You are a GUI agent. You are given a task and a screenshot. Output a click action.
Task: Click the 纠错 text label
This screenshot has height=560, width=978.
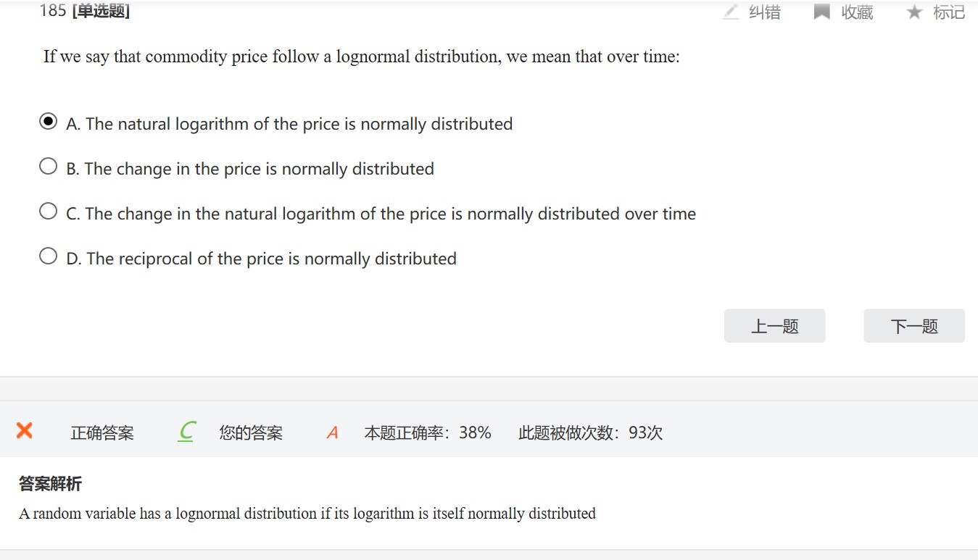point(764,12)
